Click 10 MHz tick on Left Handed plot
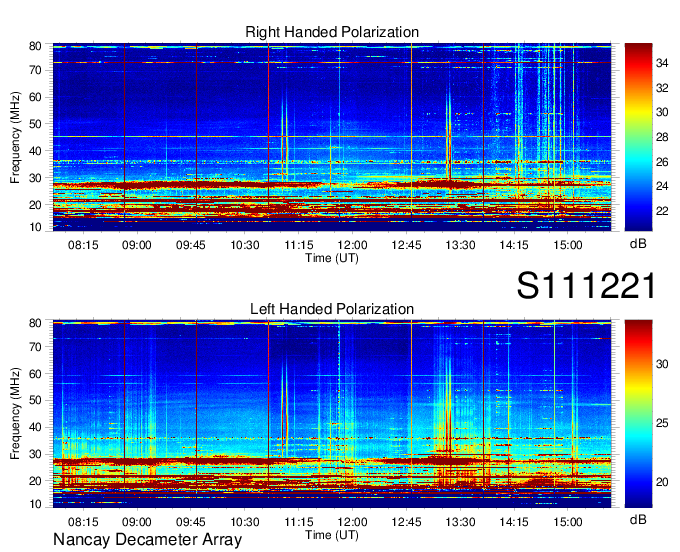 [35, 504]
